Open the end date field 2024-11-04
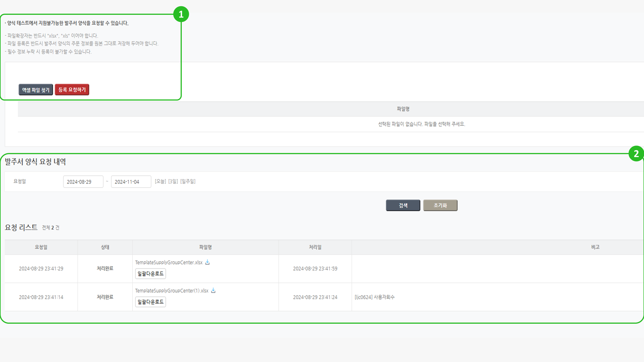Viewport: 644px width, 362px height. click(x=131, y=182)
